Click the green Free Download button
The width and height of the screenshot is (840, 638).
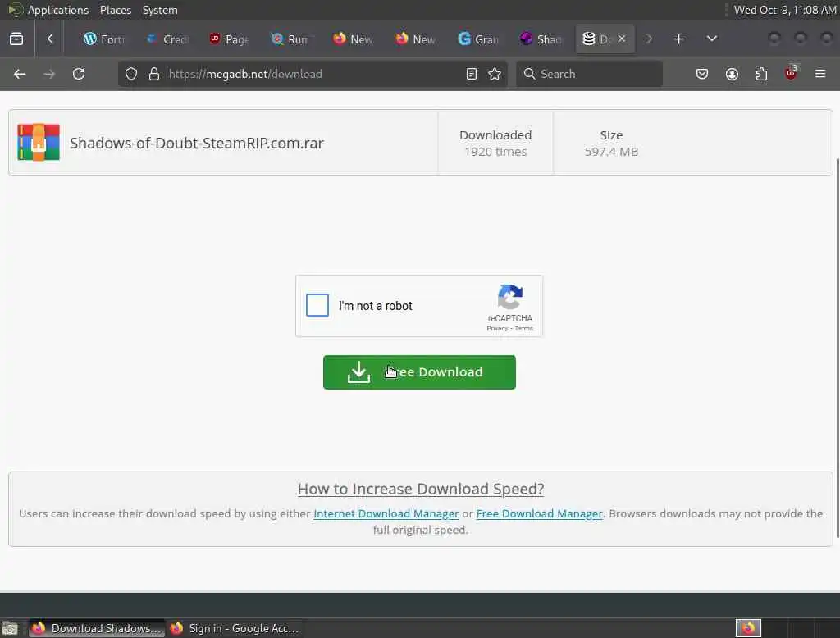tap(419, 371)
